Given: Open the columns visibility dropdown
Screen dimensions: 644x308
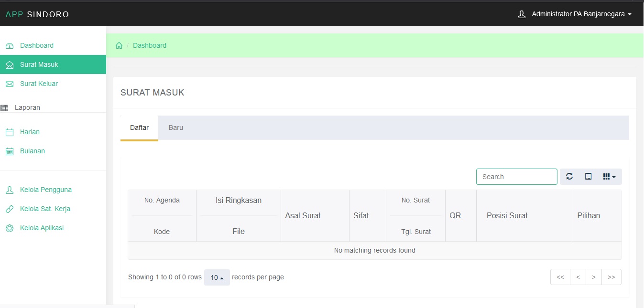Looking at the screenshot, I should tap(609, 177).
